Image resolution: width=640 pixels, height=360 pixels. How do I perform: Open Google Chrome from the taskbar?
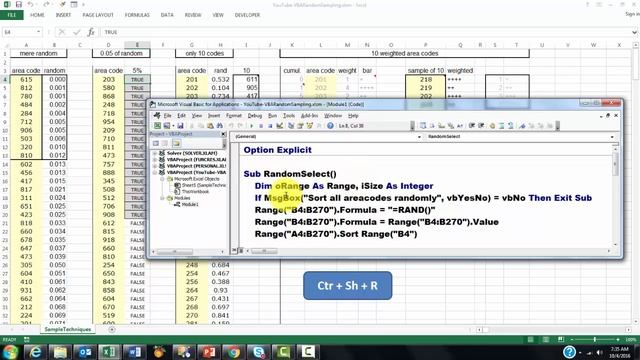234,351
